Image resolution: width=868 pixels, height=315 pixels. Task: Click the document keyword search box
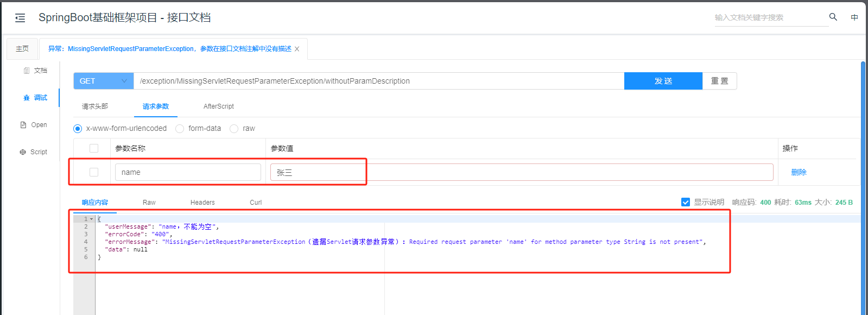[x=771, y=17]
